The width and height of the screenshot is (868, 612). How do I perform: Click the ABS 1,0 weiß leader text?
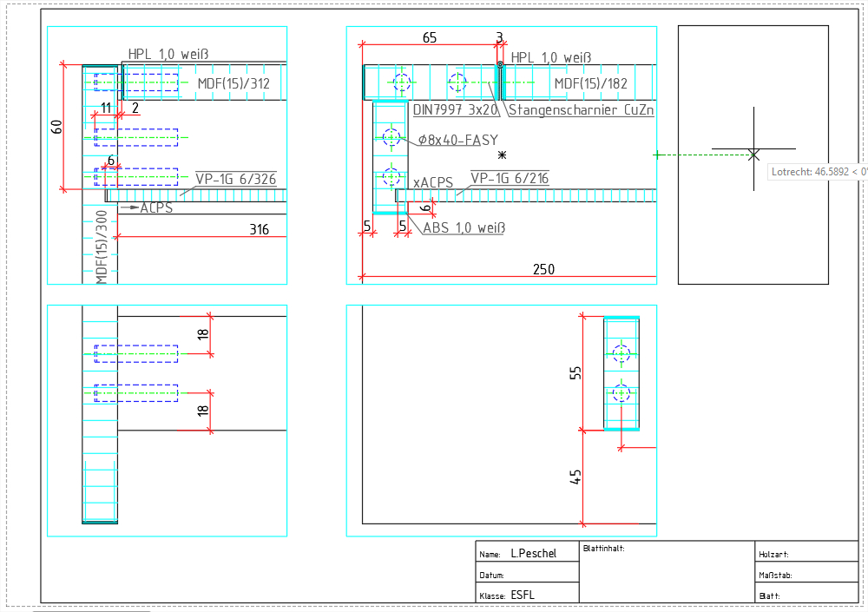tap(464, 228)
